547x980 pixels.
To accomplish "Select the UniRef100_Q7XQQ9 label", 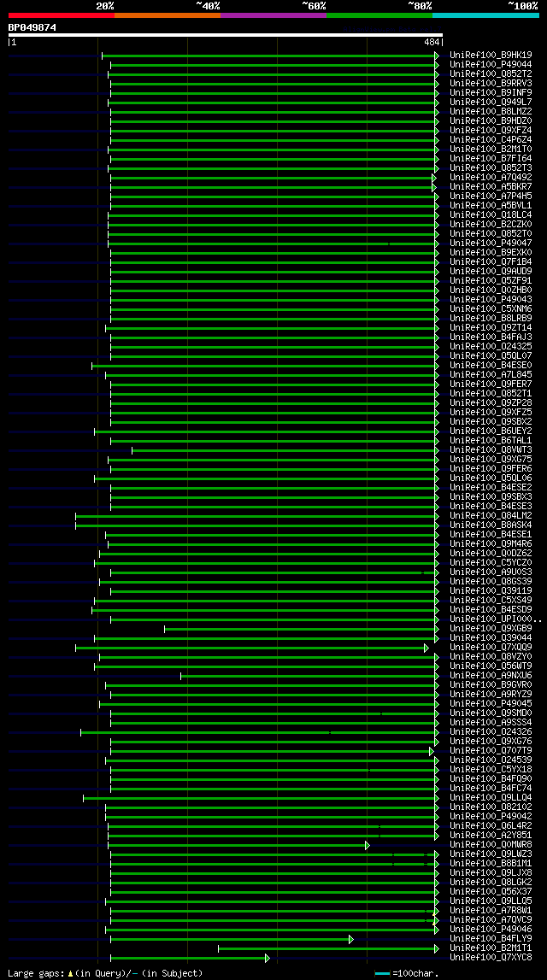I will pyautogui.click(x=491, y=648).
